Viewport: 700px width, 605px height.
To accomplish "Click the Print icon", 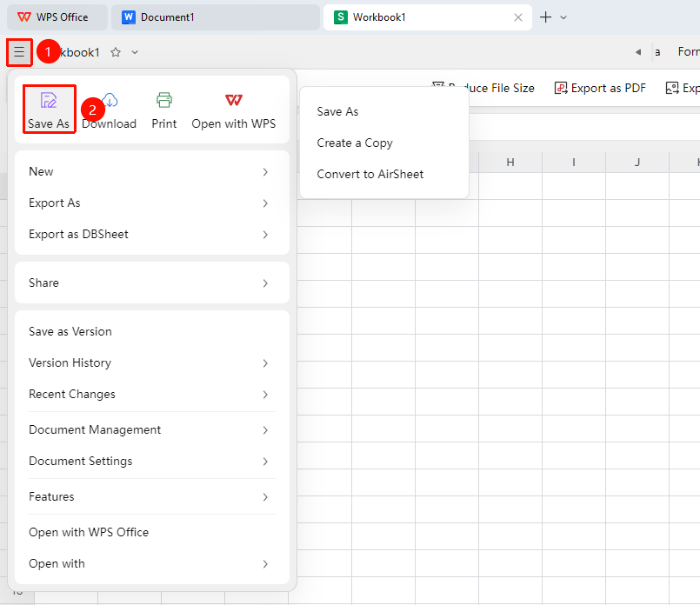I will pos(163,100).
